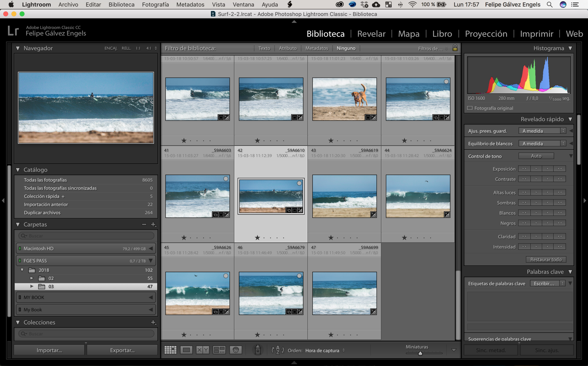Toggle quick collection circle on photo 42
This screenshot has height=366, width=588.
click(x=299, y=183)
